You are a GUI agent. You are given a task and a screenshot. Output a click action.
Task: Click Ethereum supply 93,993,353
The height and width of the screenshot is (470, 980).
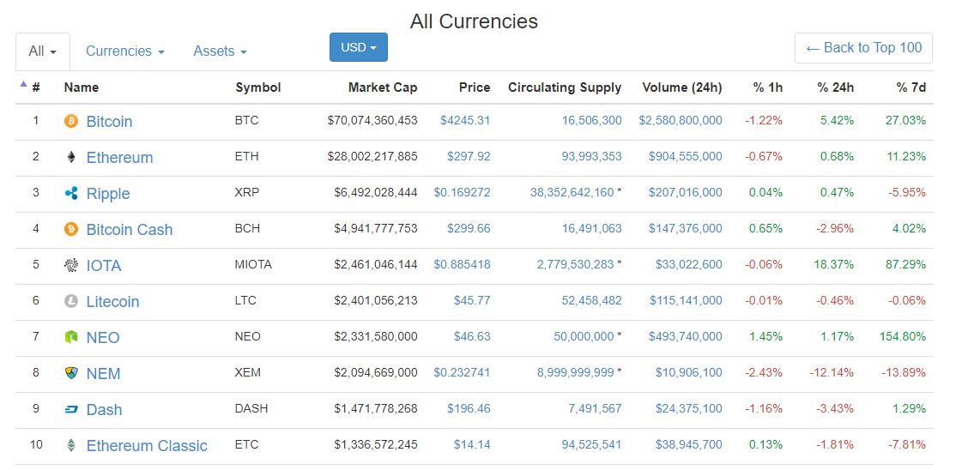591,156
